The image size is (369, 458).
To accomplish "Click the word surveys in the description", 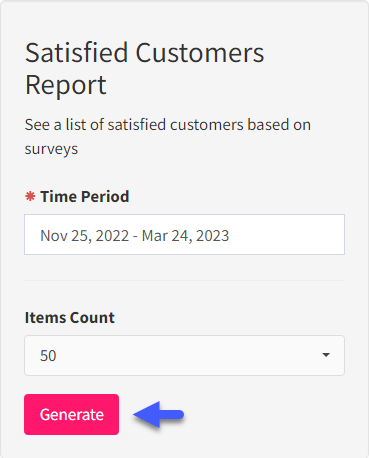I will click(x=51, y=149).
